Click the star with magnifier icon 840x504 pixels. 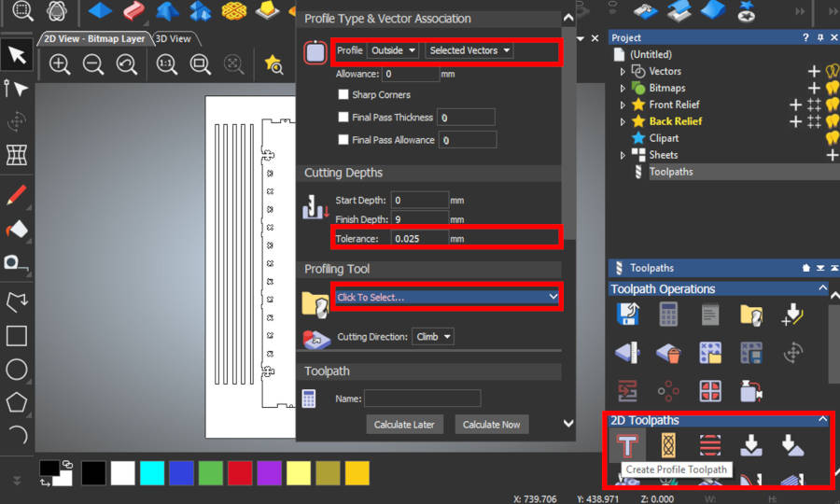click(273, 64)
